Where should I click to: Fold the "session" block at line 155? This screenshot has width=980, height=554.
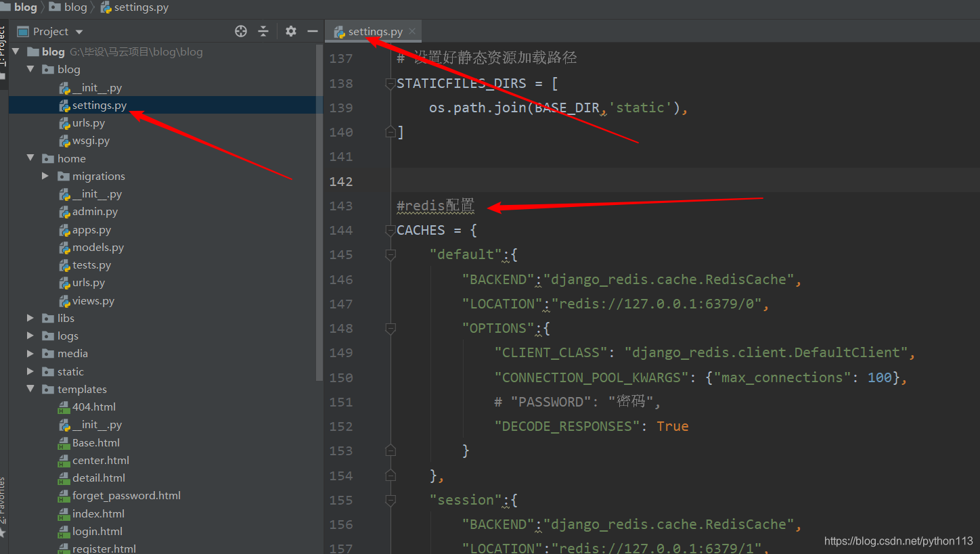[391, 500]
